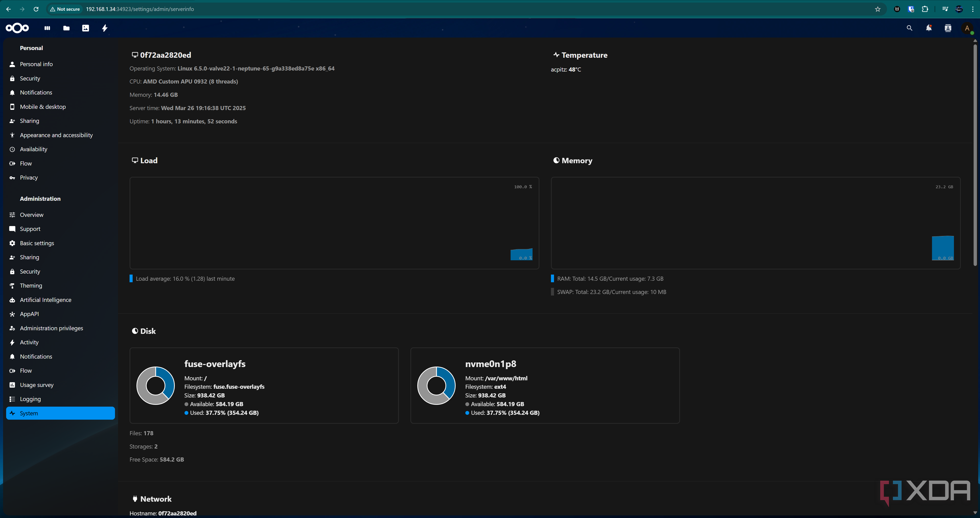Open the Files app folder icon
The width and height of the screenshot is (980, 518).
pyautogui.click(x=66, y=28)
